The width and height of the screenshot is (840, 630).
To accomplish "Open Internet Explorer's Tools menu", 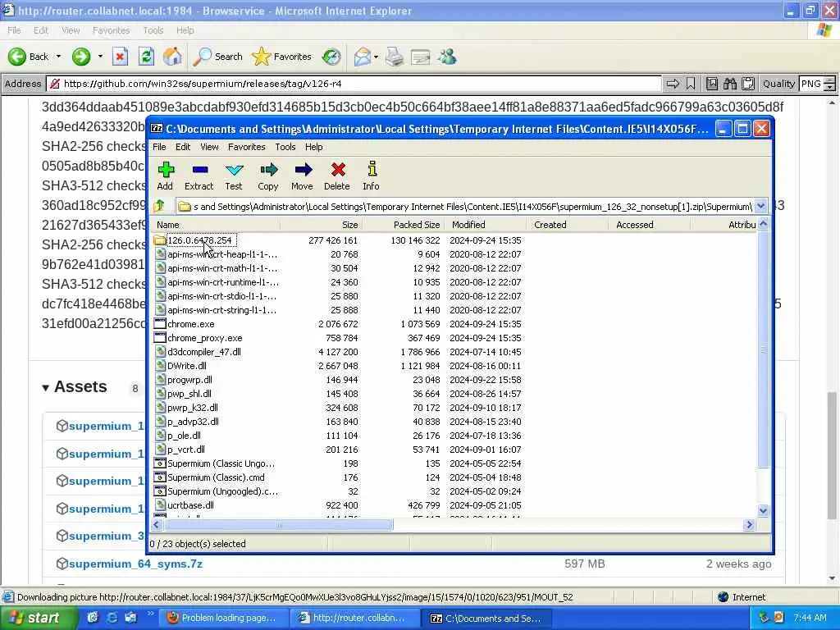I will 153,30.
